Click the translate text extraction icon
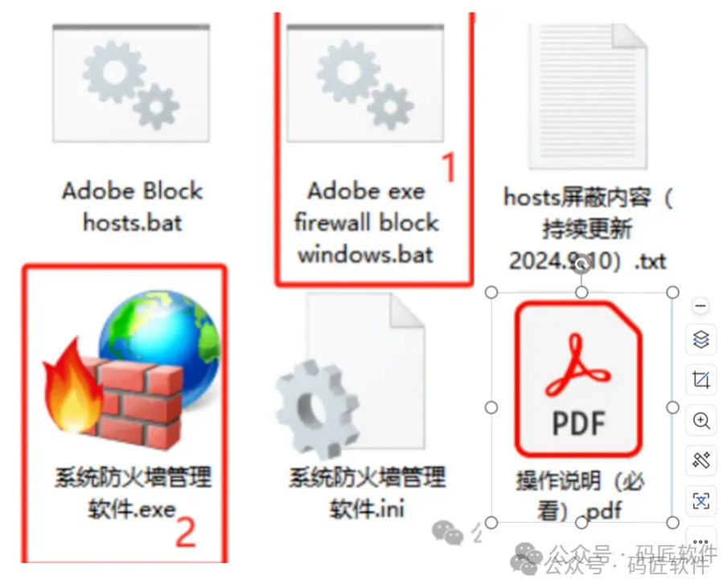This screenshot has height=588, width=723. pyautogui.click(x=700, y=500)
